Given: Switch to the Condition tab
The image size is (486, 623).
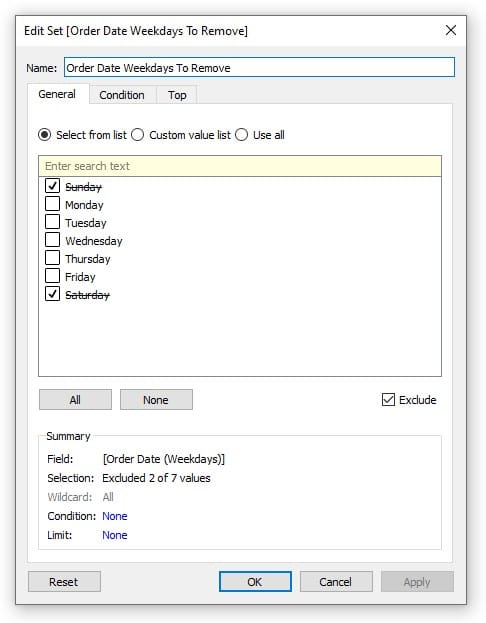Looking at the screenshot, I should [x=122, y=95].
